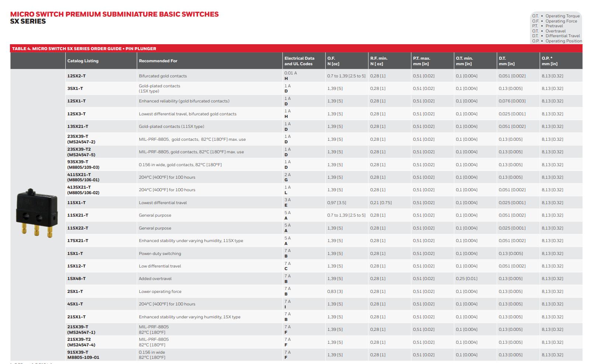Viewport: 589px width, 364px height.
Task: Click catalog listing 2SX1-T
Action: (x=75, y=291)
